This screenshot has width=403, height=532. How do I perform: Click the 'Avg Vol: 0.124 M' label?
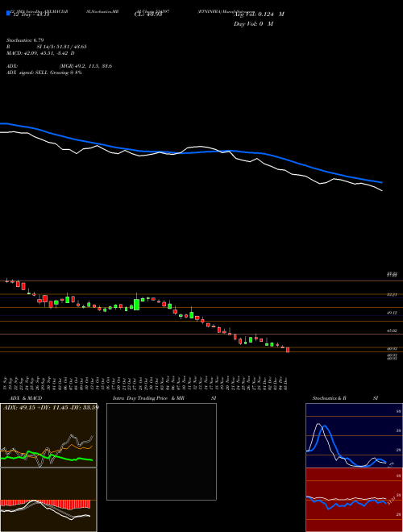259,15
